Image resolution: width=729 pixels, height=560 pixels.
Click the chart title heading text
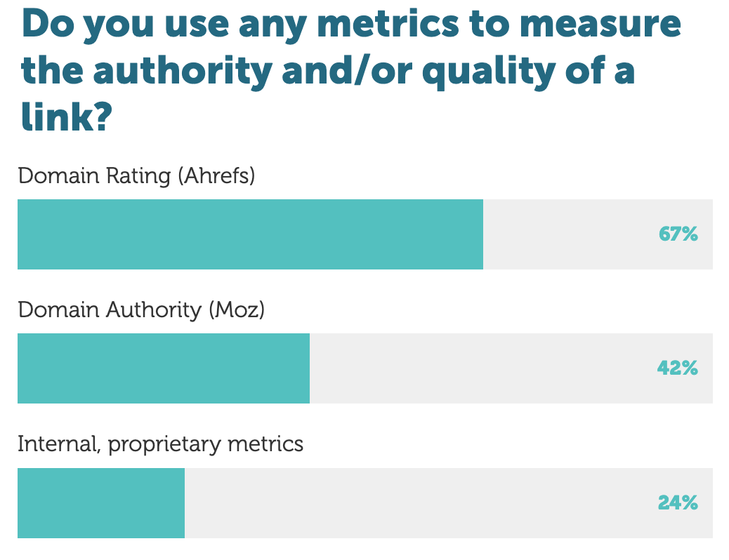[x=351, y=70]
